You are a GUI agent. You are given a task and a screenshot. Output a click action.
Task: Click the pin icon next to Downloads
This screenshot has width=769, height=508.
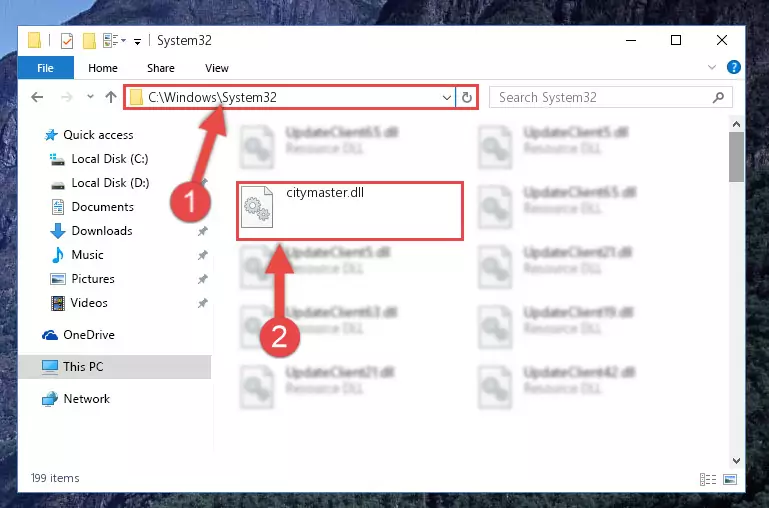coord(203,231)
